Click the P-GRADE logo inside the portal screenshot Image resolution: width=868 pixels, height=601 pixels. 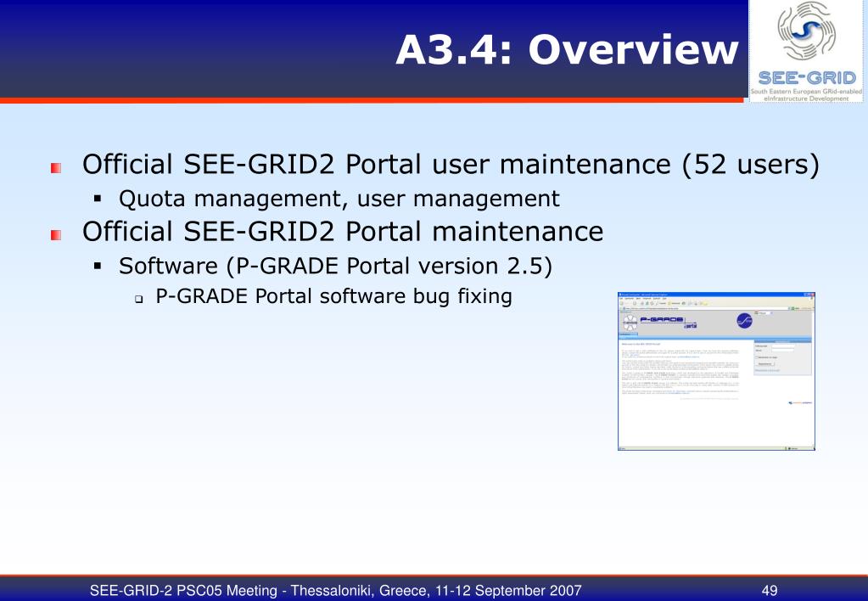[x=669, y=323]
